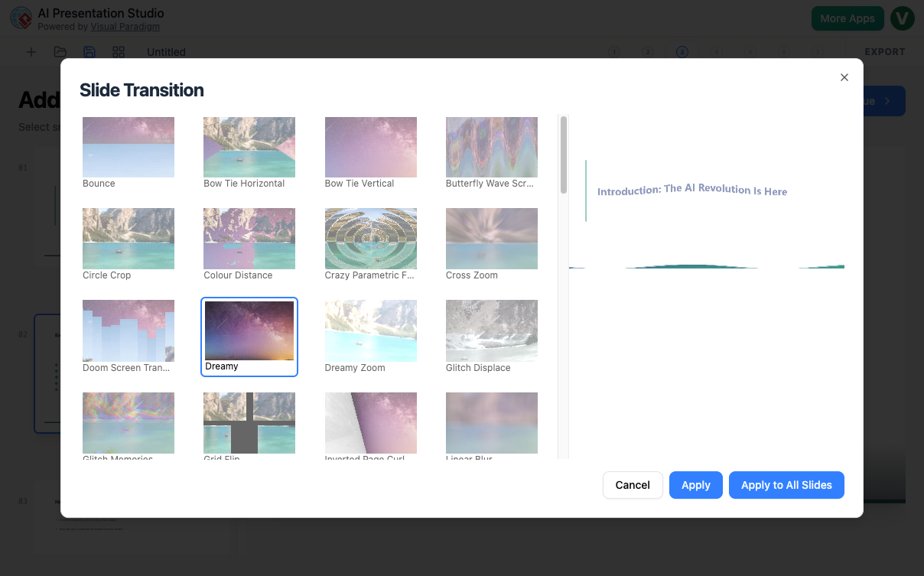
Task: Apply transition to all slides
Action: click(x=786, y=485)
